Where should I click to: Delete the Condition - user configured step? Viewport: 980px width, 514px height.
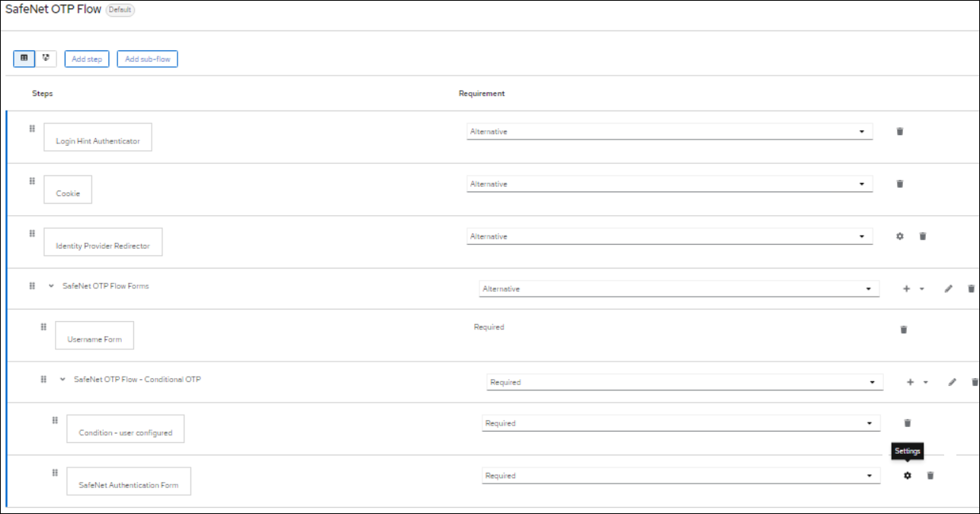click(x=907, y=423)
